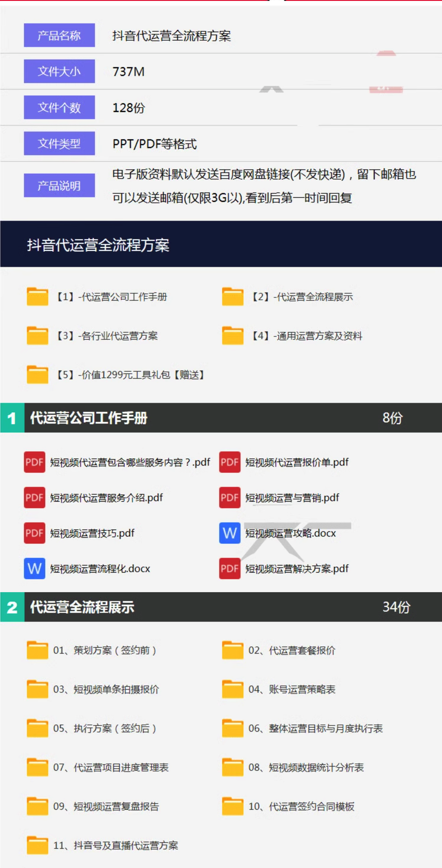
Task: Click the folder icon for 08、短视频数据统计分析表
Action: click(233, 767)
